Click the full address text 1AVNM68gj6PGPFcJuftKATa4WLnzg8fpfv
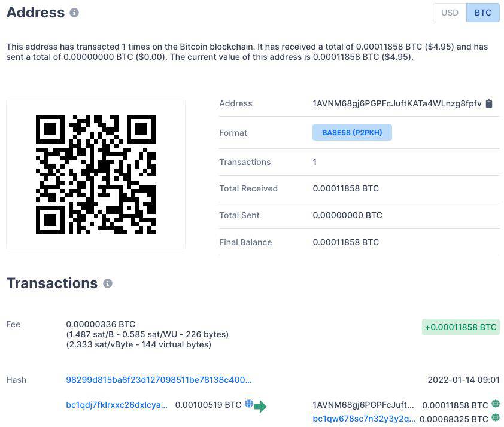504x427 pixels. point(397,103)
